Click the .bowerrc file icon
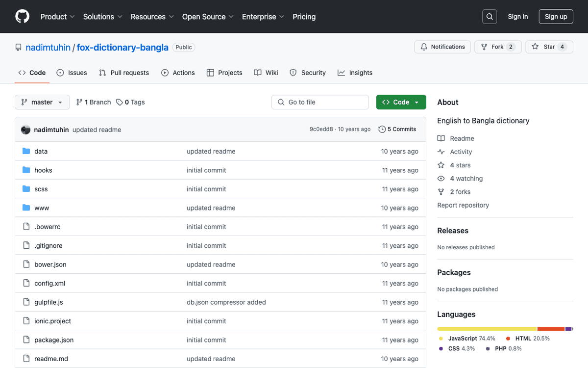Viewport: 588px width, 368px height. click(x=26, y=227)
